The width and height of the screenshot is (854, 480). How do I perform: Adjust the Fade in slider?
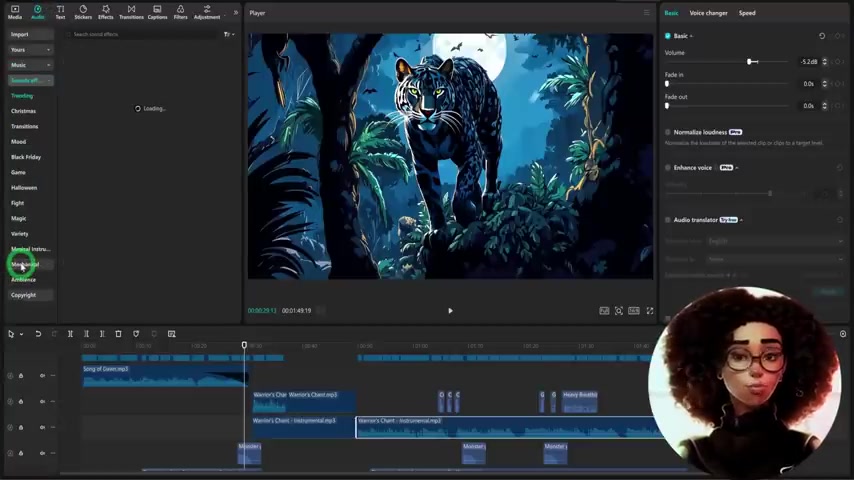pos(727,84)
